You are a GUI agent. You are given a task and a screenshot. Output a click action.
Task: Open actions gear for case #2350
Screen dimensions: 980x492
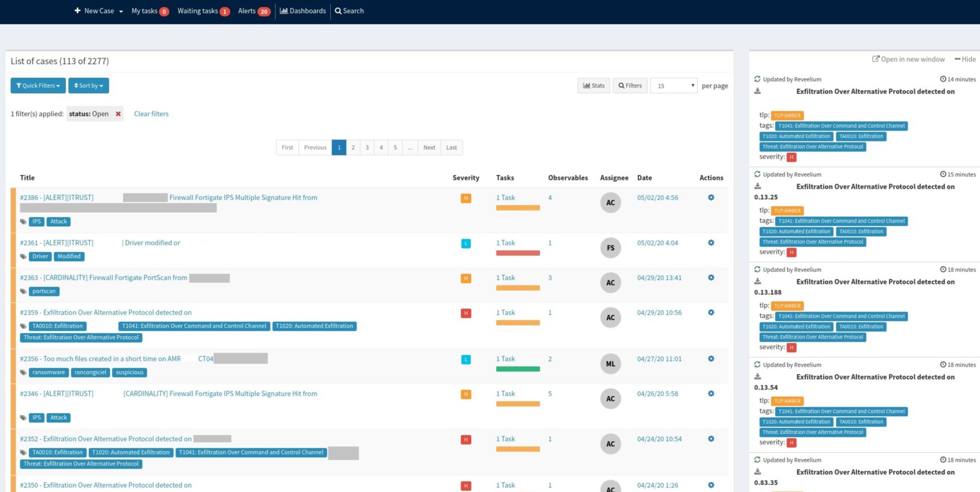(x=711, y=485)
